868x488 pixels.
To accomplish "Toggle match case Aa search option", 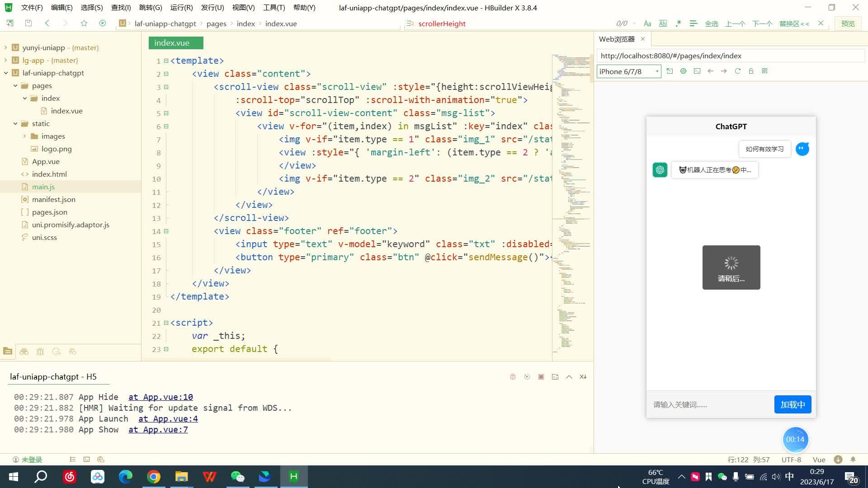I will coord(647,23).
